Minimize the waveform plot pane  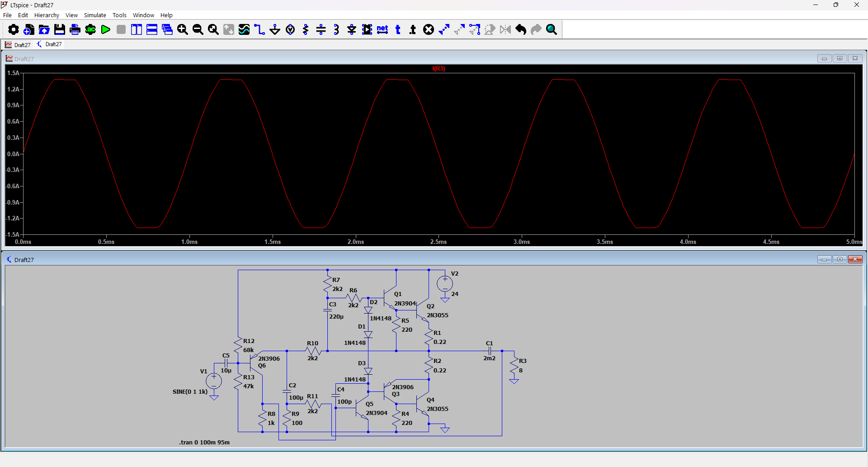click(824, 58)
